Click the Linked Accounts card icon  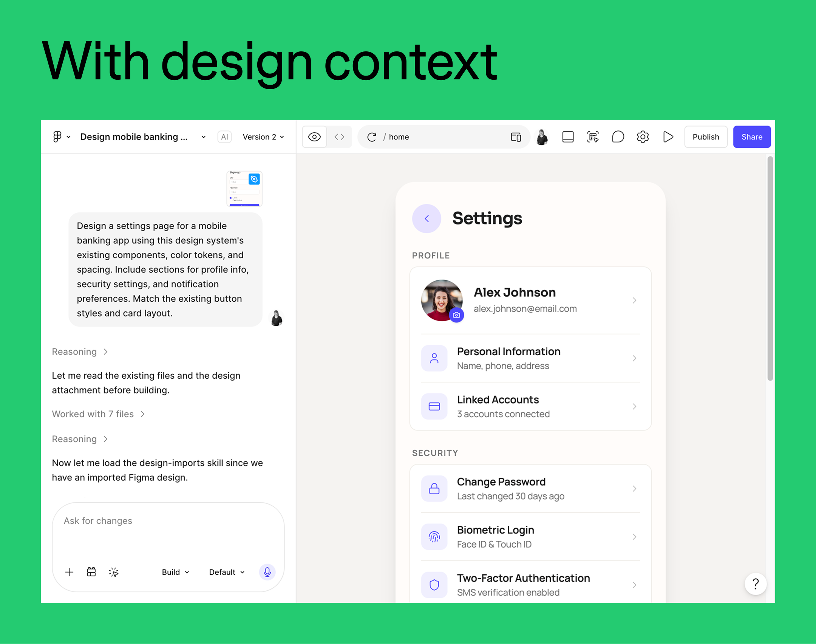pyautogui.click(x=434, y=406)
